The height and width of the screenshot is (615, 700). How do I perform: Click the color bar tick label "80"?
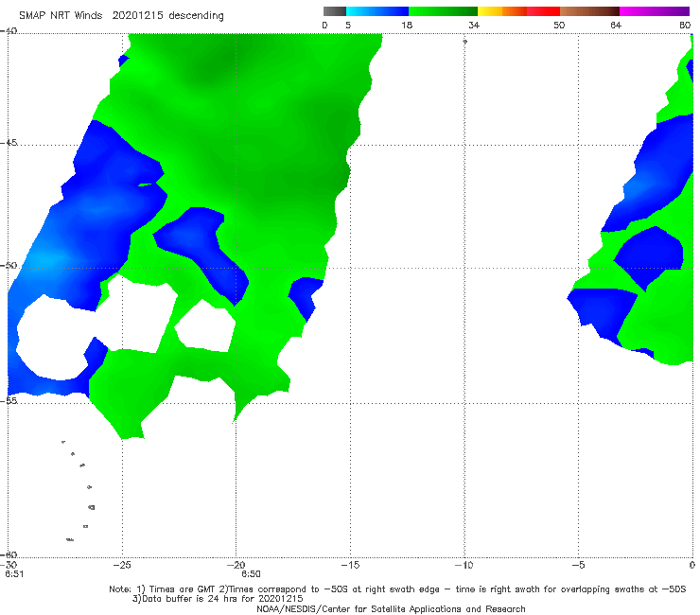pos(685,26)
